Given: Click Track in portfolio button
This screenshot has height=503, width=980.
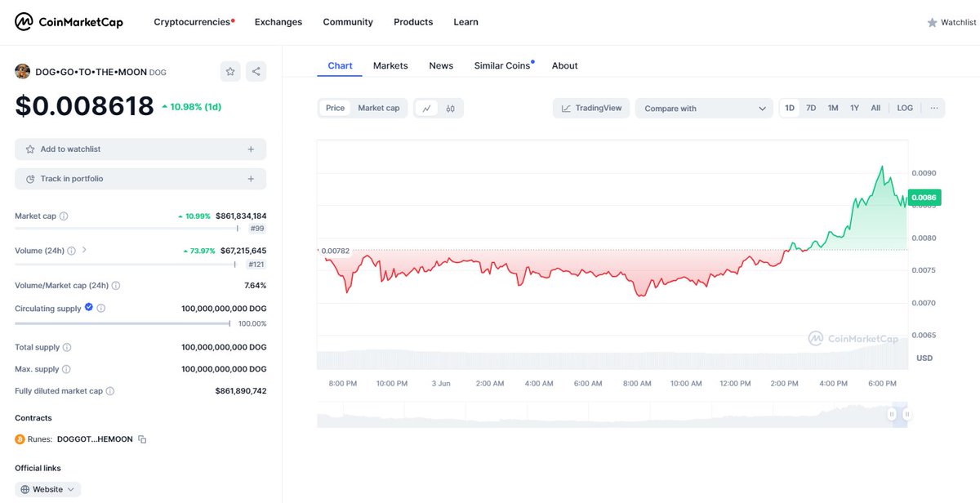Looking at the screenshot, I should pyautogui.click(x=140, y=179).
